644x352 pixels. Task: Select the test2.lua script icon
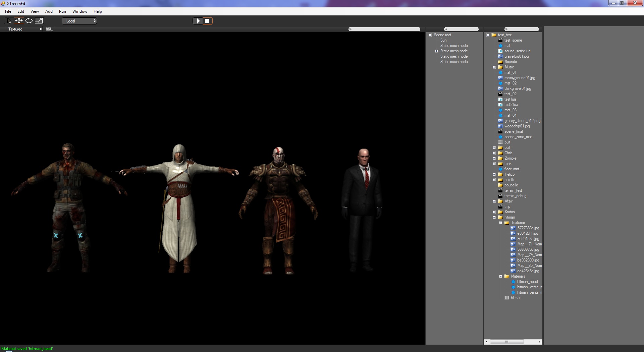[500, 105]
